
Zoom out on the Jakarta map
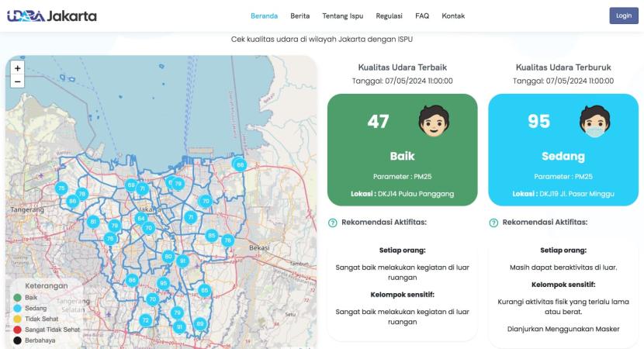tap(18, 81)
